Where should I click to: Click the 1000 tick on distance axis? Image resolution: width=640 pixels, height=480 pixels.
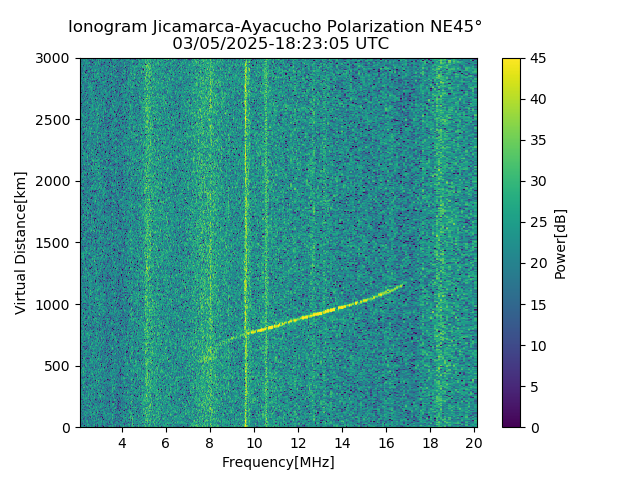pyautogui.click(x=52, y=304)
